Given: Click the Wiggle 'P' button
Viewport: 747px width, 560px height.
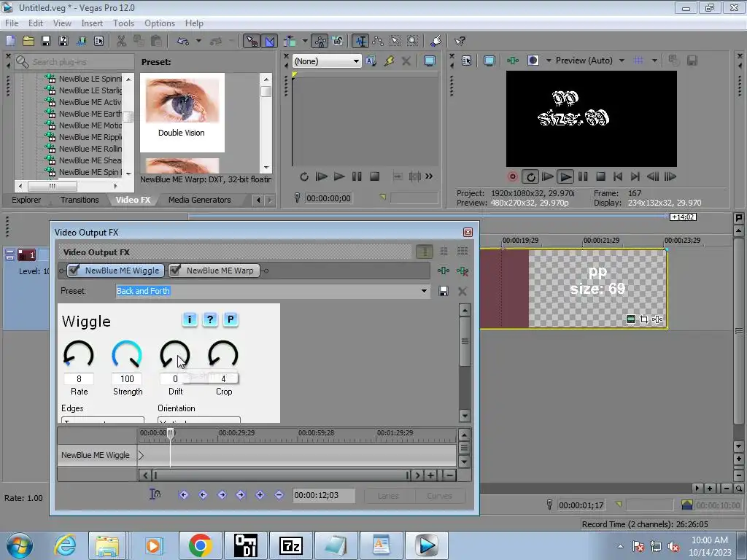Looking at the screenshot, I should [231, 319].
